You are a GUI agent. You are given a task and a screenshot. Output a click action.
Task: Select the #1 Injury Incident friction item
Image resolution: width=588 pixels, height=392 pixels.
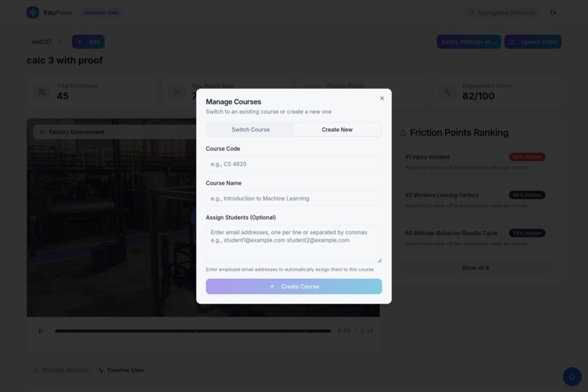[x=475, y=162]
